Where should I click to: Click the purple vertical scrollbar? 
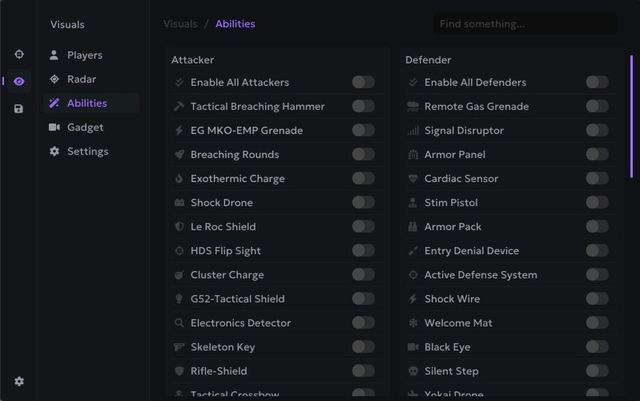[631, 116]
